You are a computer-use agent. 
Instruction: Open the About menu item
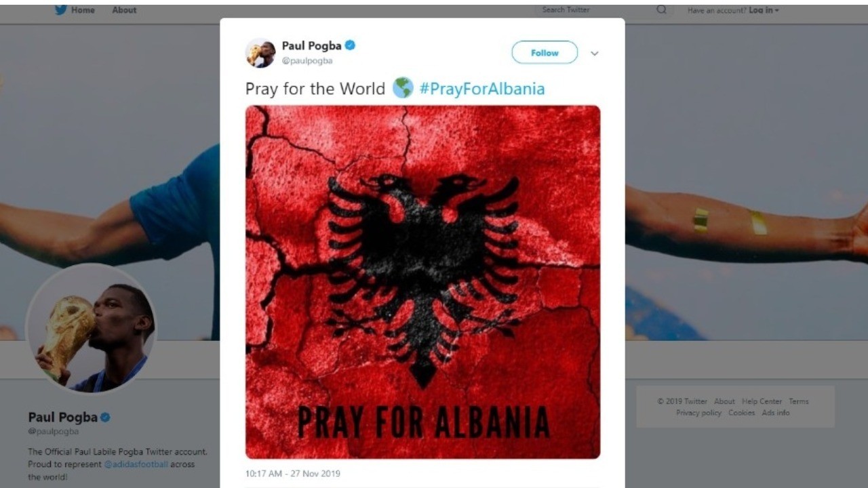tap(124, 10)
